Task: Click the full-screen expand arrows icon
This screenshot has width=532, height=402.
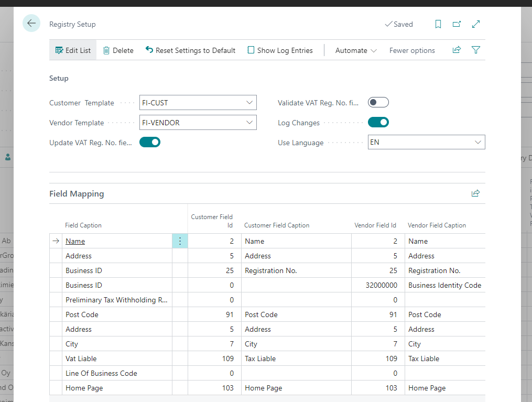Action: (x=476, y=24)
